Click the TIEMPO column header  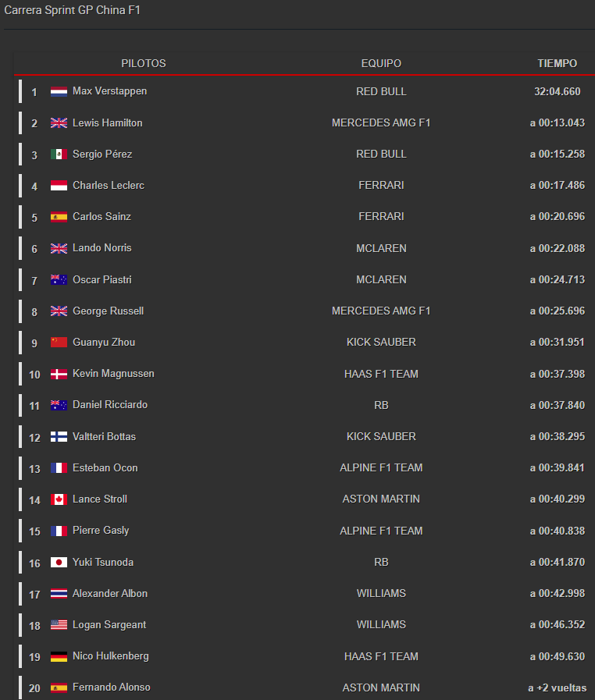click(x=557, y=63)
